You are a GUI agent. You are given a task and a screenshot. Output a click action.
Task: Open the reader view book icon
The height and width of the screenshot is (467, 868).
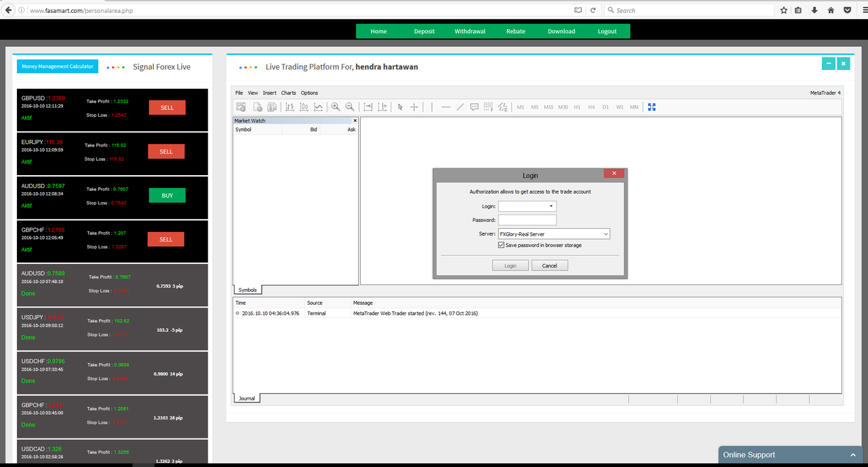point(578,10)
